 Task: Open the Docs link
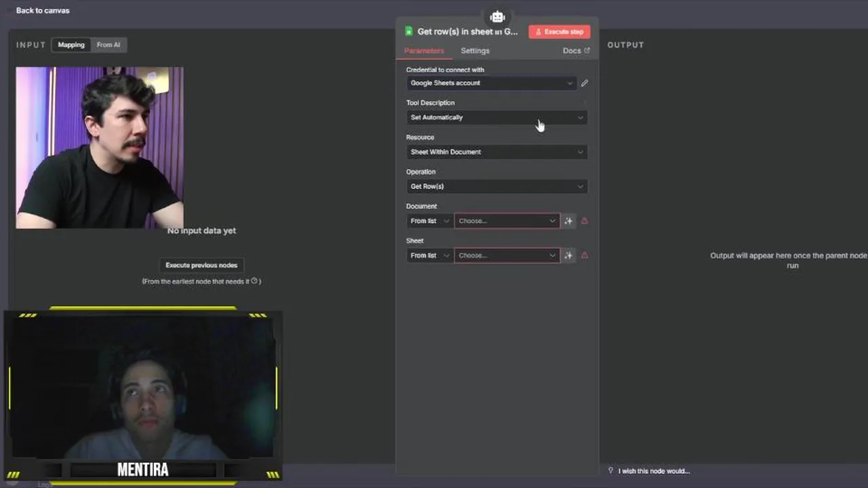[576, 51]
